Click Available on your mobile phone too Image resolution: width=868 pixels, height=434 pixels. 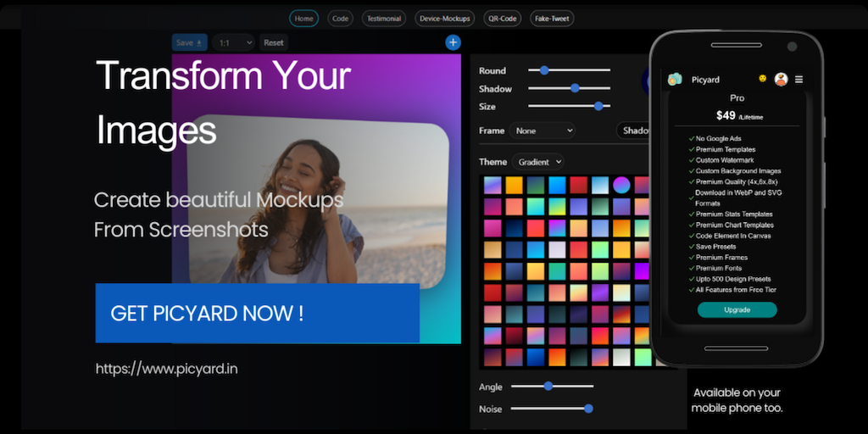coord(737,400)
